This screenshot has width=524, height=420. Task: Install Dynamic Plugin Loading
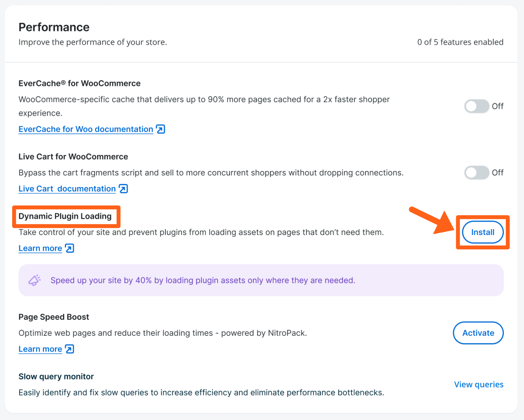coord(483,232)
